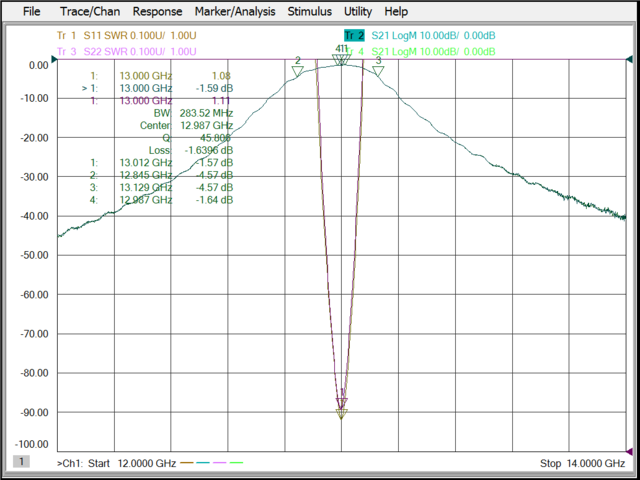Viewport: 640px width, 480px height.
Task: Select trace Tr 4 S21 LogM label
Action: (420, 52)
